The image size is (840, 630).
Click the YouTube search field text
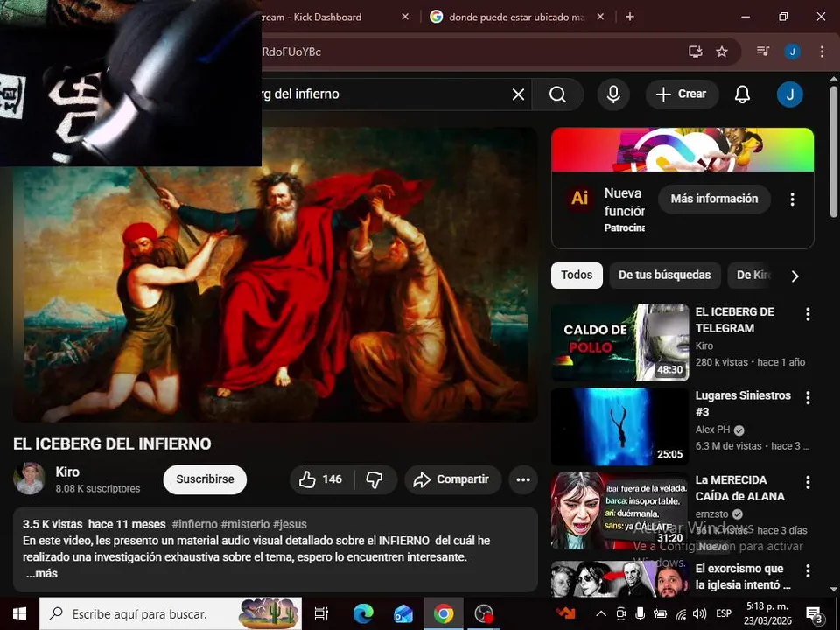[300, 94]
